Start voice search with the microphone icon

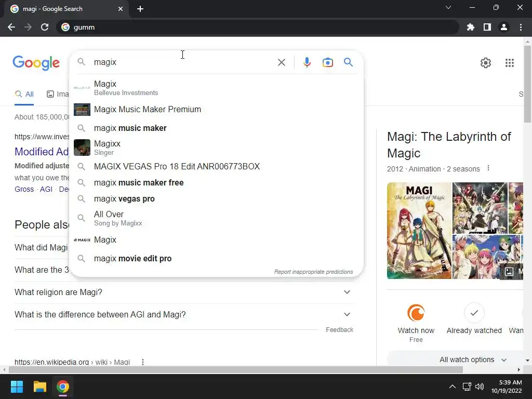tap(307, 62)
